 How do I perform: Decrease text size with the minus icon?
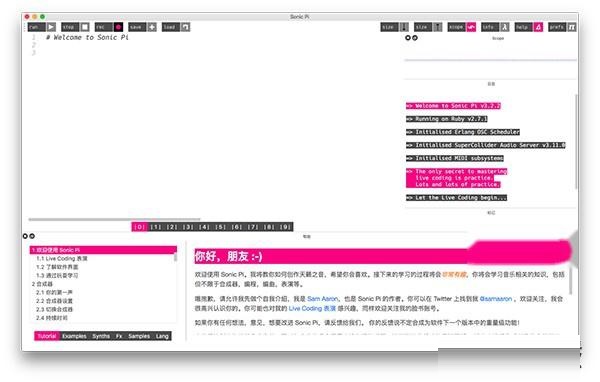point(404,27)
